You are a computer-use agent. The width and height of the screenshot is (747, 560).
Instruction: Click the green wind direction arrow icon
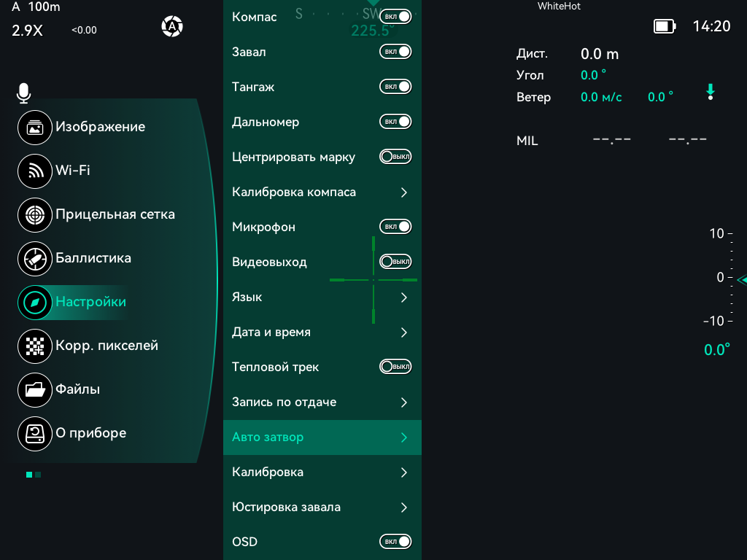pyautogui.click(x=711, y=91)
